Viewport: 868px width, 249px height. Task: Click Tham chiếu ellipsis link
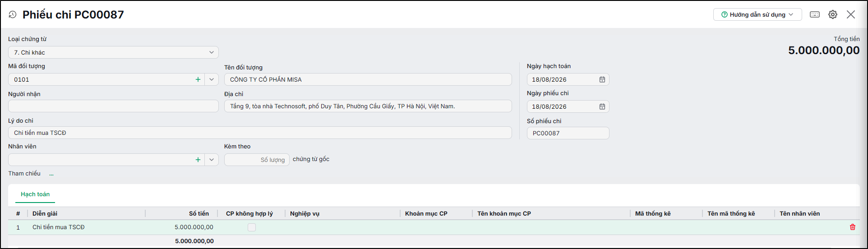[x=51, y=174]
